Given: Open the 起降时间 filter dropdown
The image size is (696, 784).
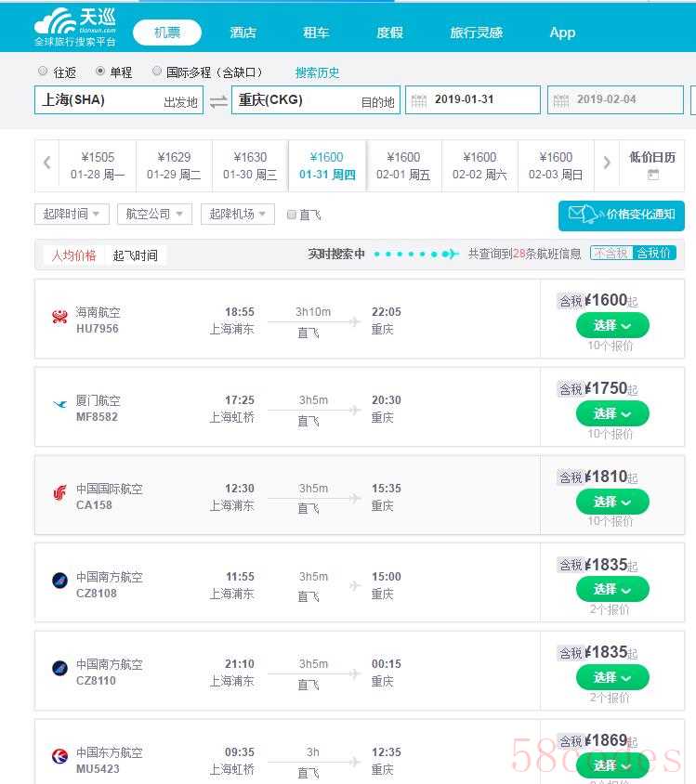Looking at the screenshot, I should coord(72,214).
